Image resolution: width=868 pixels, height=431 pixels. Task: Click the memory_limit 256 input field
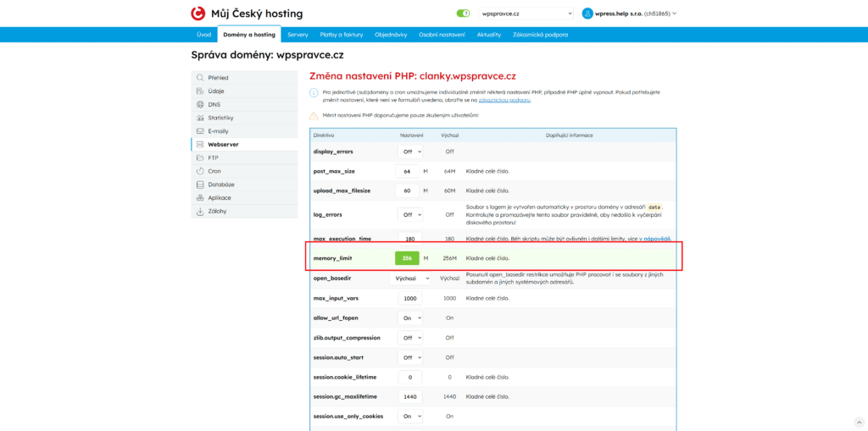(408, 258)
